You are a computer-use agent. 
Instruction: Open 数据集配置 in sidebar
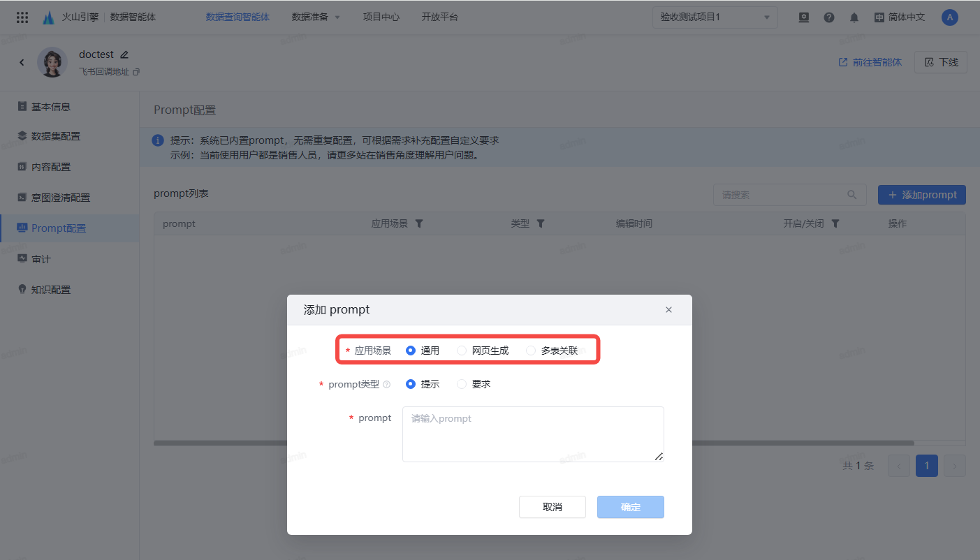[x=70, y=136]
